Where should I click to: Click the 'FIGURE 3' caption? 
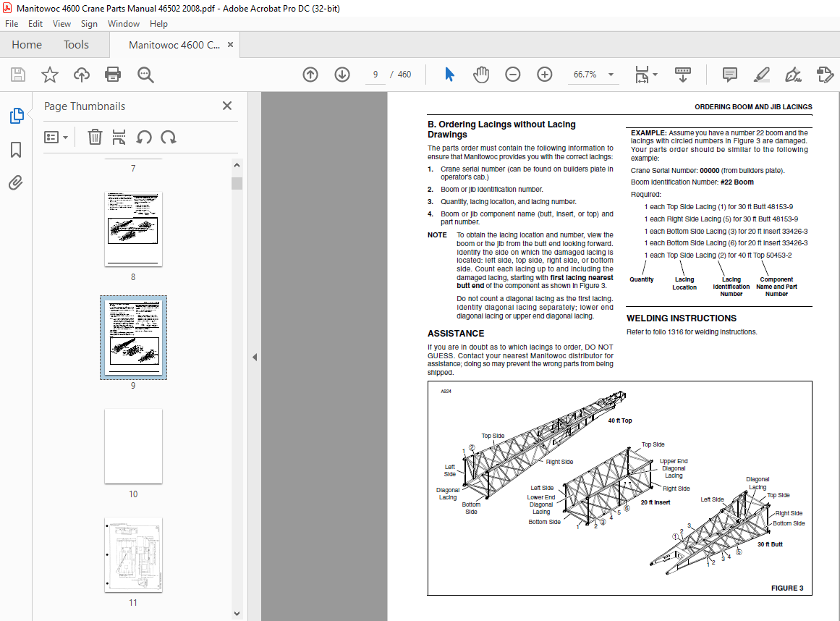tap(787, 588)
